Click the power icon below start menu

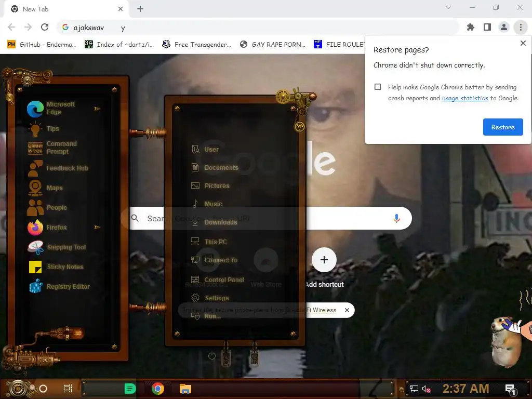click(212, 355)
